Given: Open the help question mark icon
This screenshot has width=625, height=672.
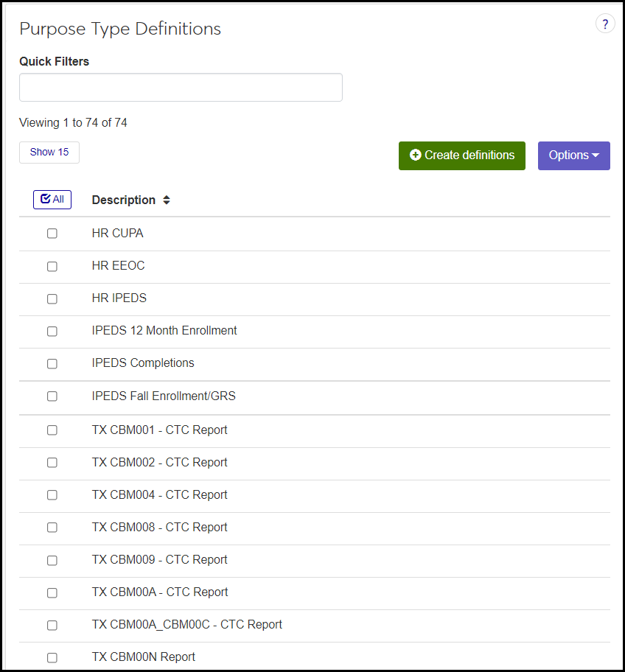Looking at the screenshot, I should coord(605,24).
